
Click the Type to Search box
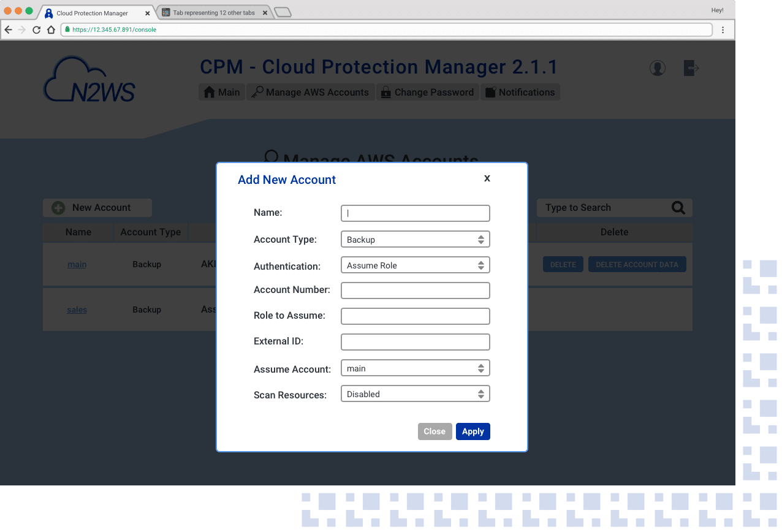[615, 208]
